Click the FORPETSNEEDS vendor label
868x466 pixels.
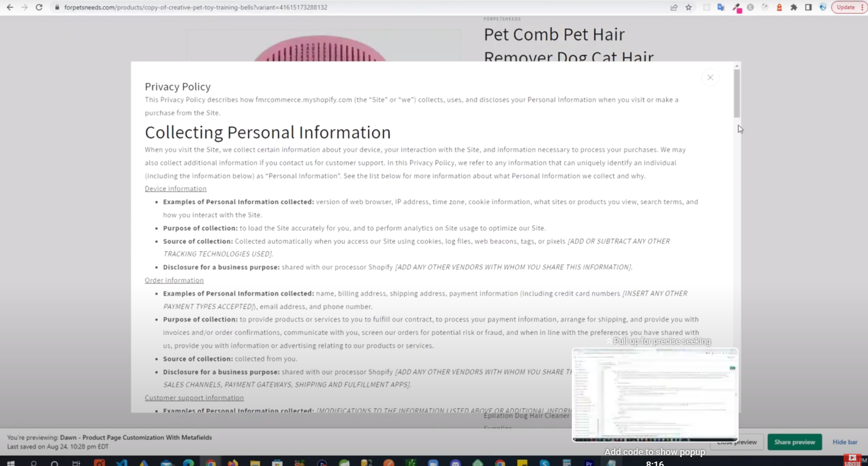[x=502, y=19]
